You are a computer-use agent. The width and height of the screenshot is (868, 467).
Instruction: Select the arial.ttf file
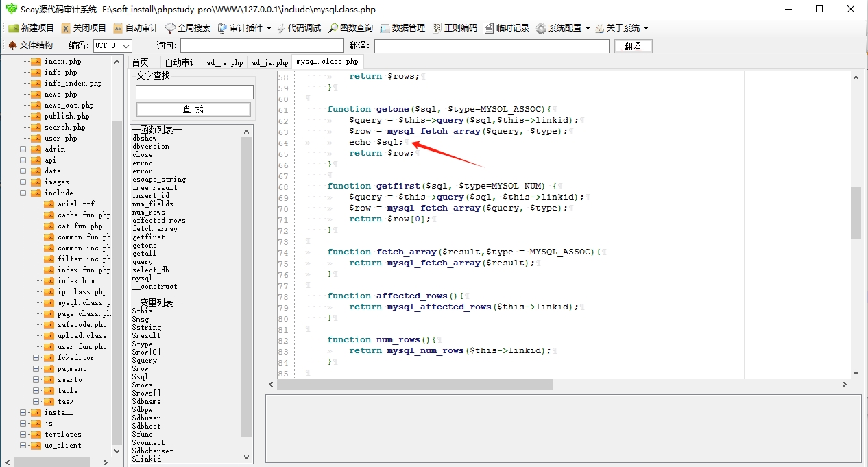point(76,204)
